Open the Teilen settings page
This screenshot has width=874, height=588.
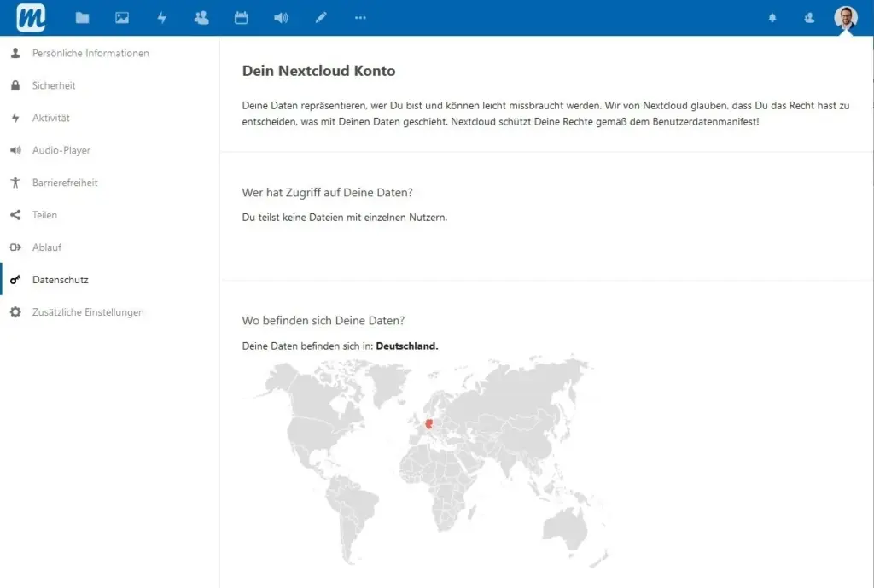pyautogui.click(x=44, y=215)
